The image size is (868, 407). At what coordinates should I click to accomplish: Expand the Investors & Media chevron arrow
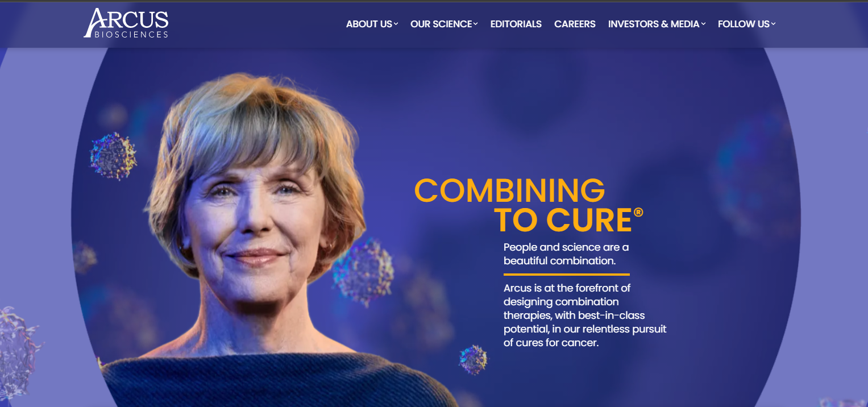tap(703, 24)
